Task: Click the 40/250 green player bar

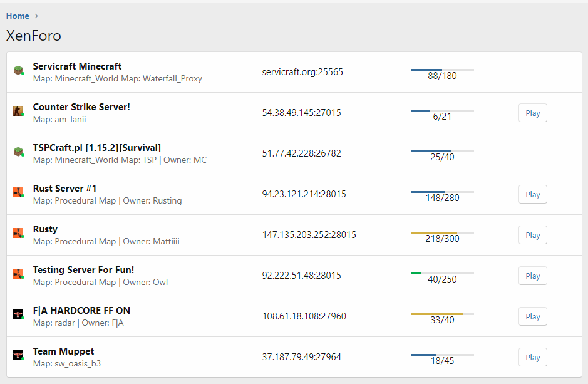Action: (x=442, y=274)
